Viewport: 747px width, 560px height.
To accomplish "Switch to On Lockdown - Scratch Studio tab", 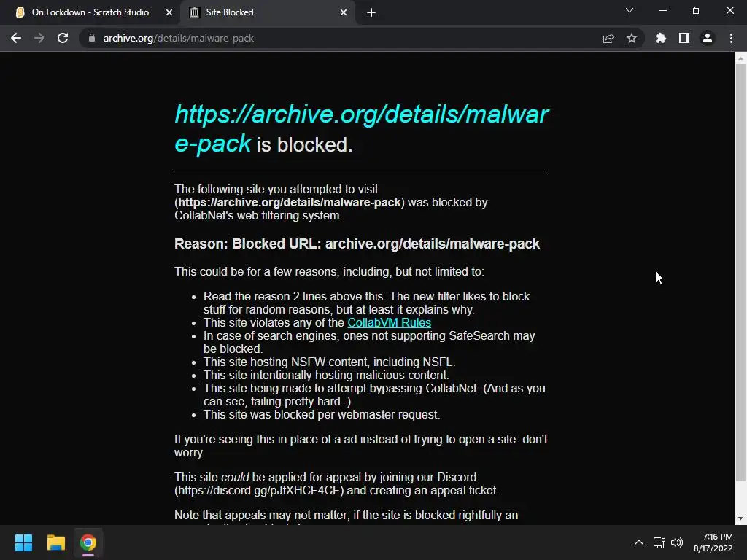I will click(x=90, y=12).
